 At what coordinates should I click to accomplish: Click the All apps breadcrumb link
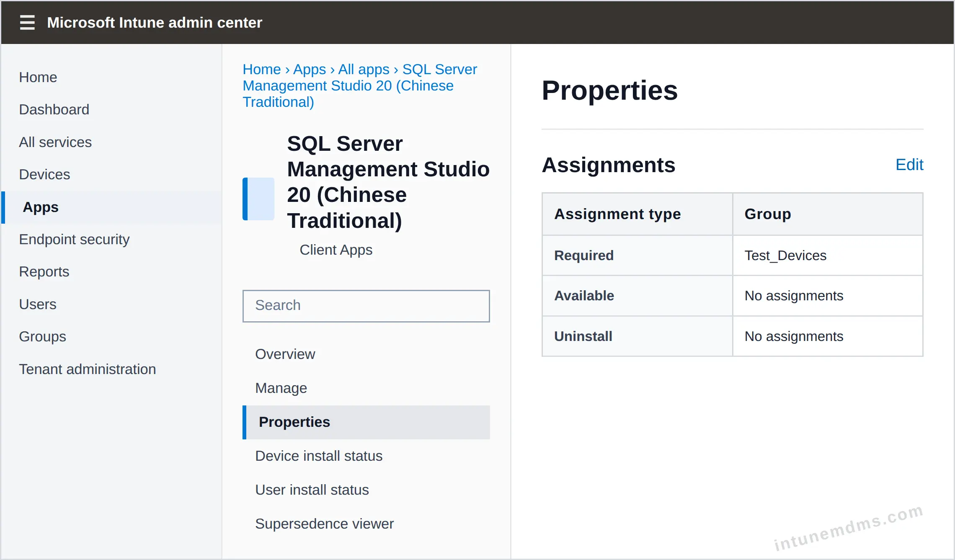364,69
